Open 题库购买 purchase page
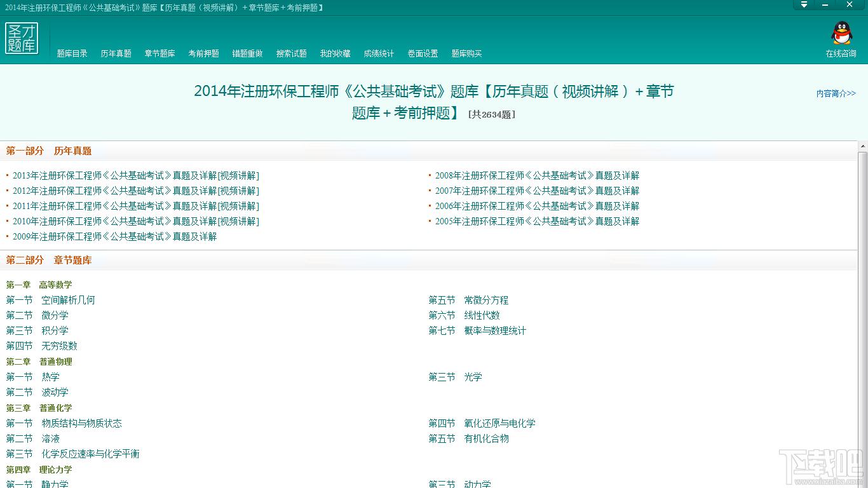This screenshot has height=488, width=868. pyautogui.click(x=466, y=53)
